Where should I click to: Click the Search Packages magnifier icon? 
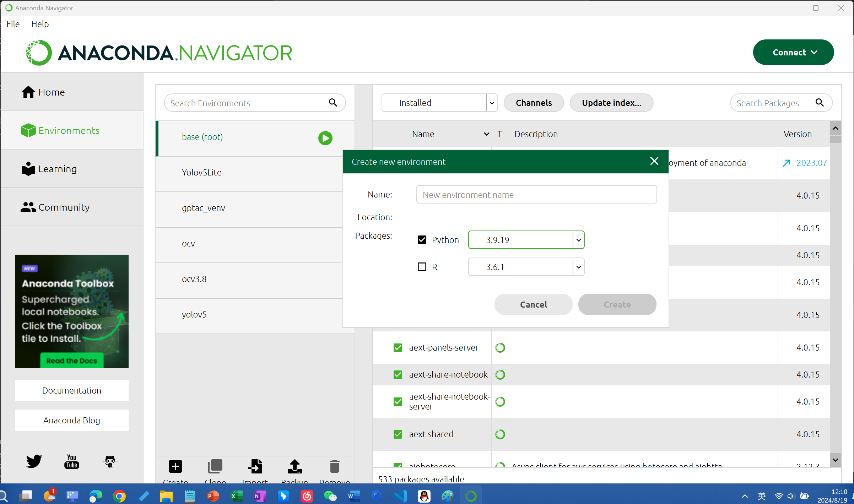click(820, 103)
